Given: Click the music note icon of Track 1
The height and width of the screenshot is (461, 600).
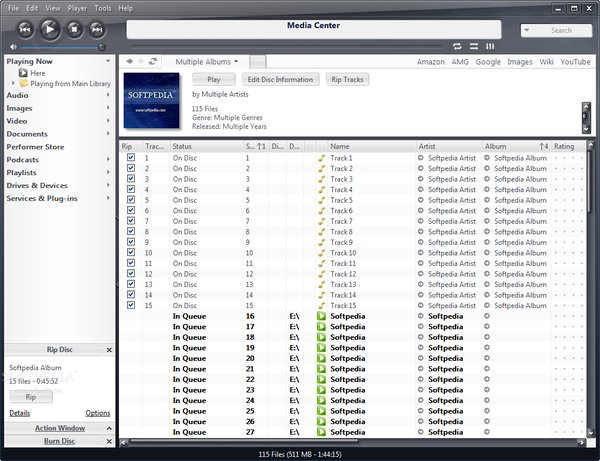Looking at the screenshot, I should 322,158.
